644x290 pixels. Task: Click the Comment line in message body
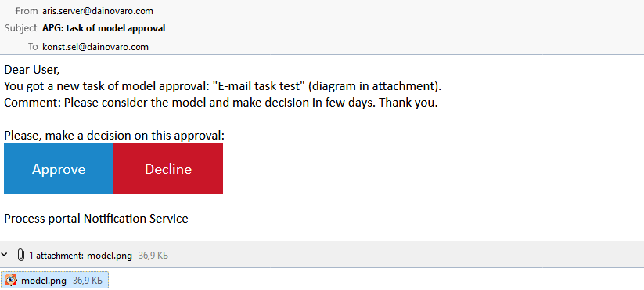(x=221, y=103)
